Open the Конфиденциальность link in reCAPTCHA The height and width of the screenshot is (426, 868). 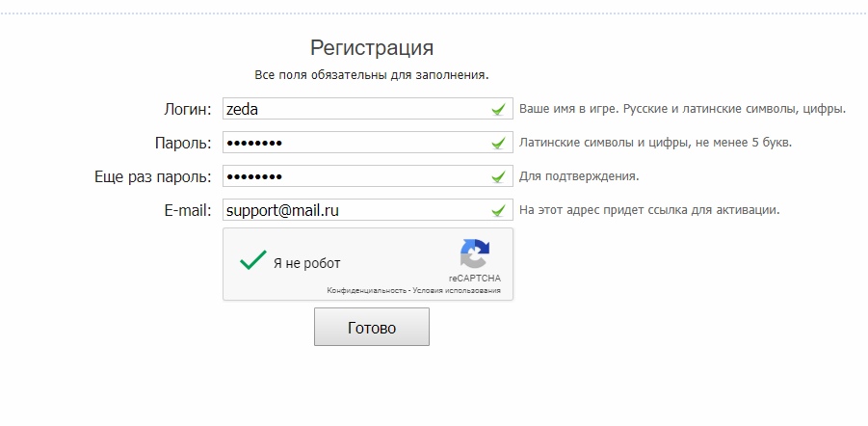coord(366,290)
